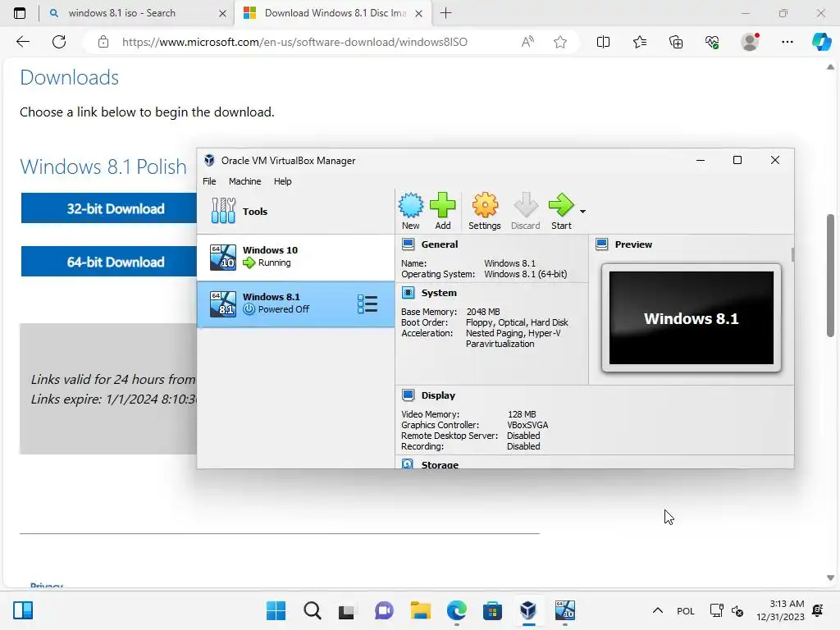Open a new browser tab
Viewport: 840px width, 630px height.
pos(445,13)
